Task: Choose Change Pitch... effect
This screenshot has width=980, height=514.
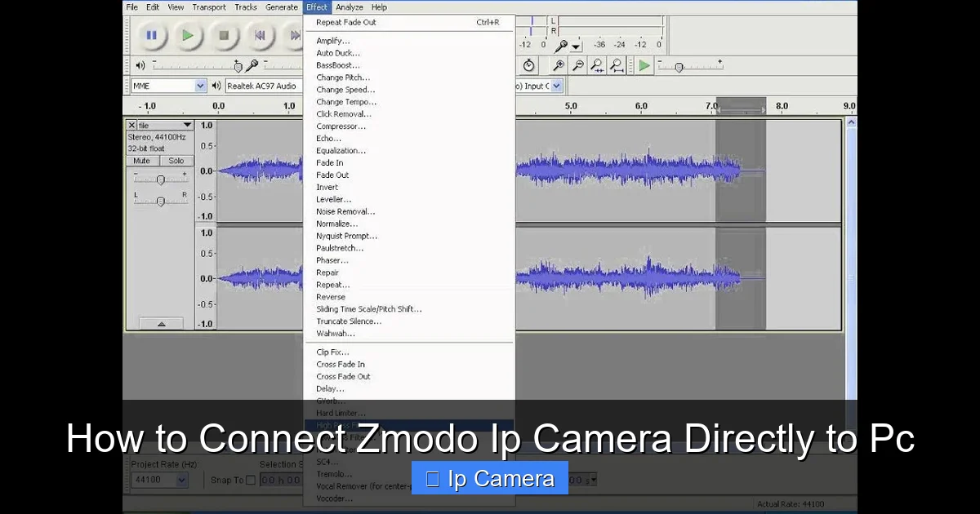Action: 409,78
